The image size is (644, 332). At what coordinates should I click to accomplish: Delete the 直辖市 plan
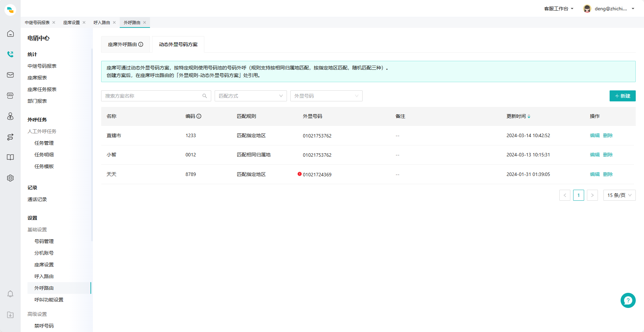[608, 135]
